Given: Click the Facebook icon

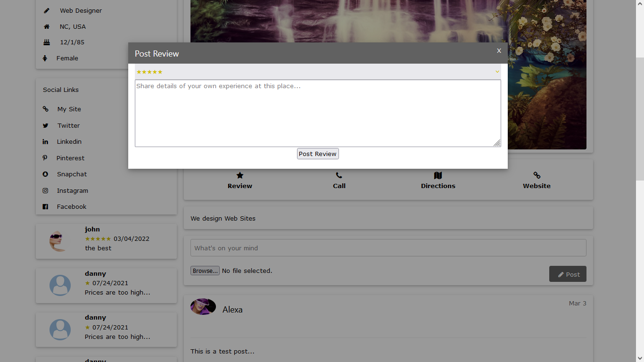Looking at the screenshot, I should pos(45,206).
